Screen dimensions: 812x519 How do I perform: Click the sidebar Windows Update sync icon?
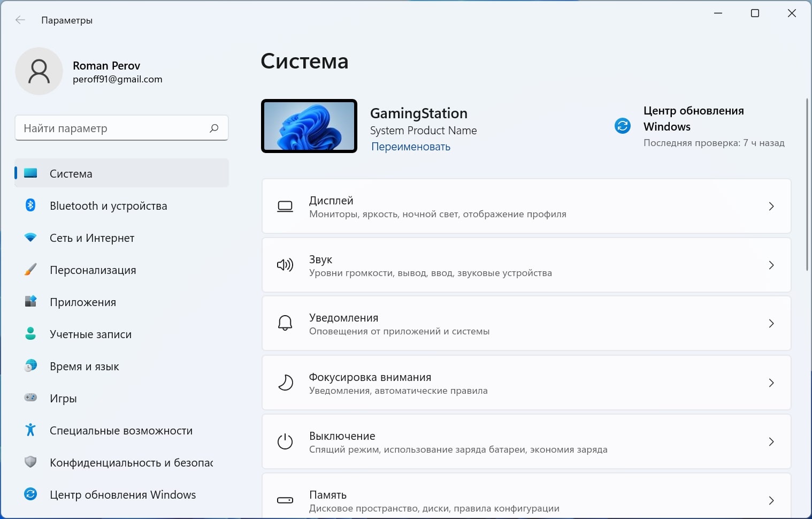tap(30, 494)
